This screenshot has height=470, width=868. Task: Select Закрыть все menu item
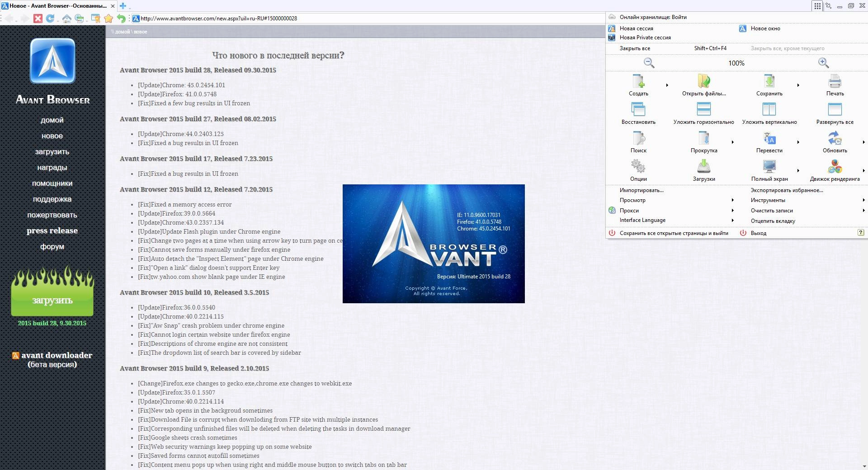tap(635, 48)
